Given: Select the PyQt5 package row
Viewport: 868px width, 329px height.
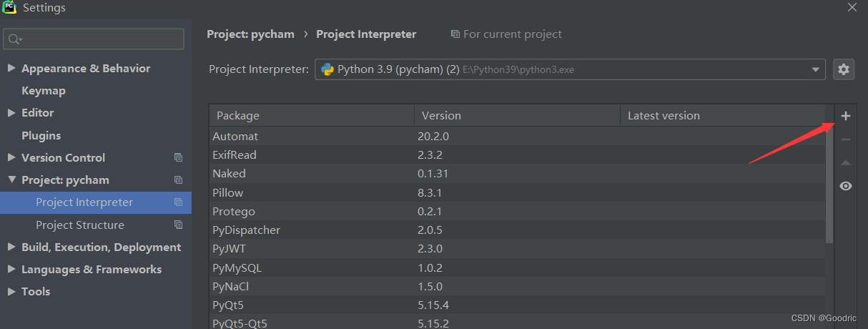Looking at the screenshot, I should coord(517,305).
